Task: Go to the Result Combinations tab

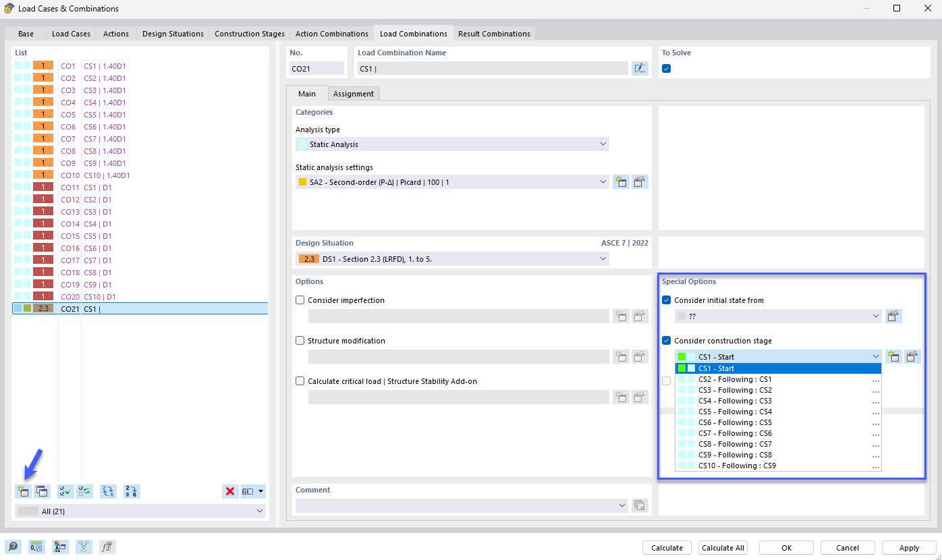Action: [x=495, y=34]
